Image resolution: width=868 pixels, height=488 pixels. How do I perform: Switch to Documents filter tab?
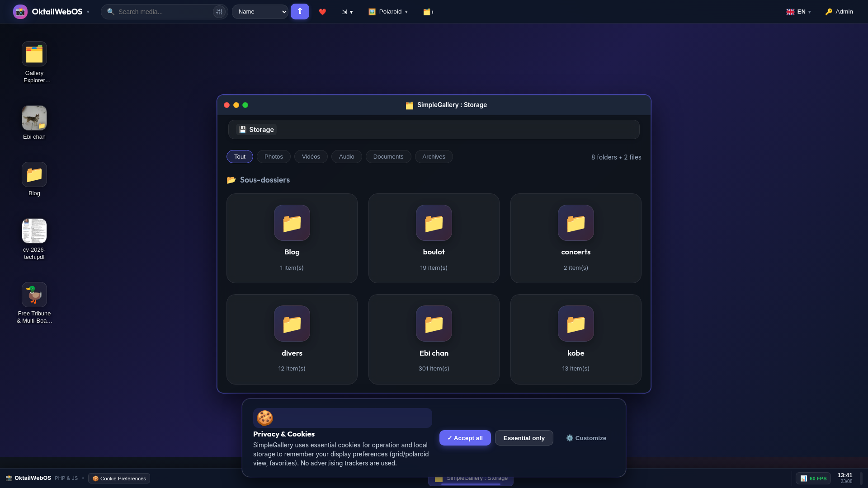(x=388, y=157)
